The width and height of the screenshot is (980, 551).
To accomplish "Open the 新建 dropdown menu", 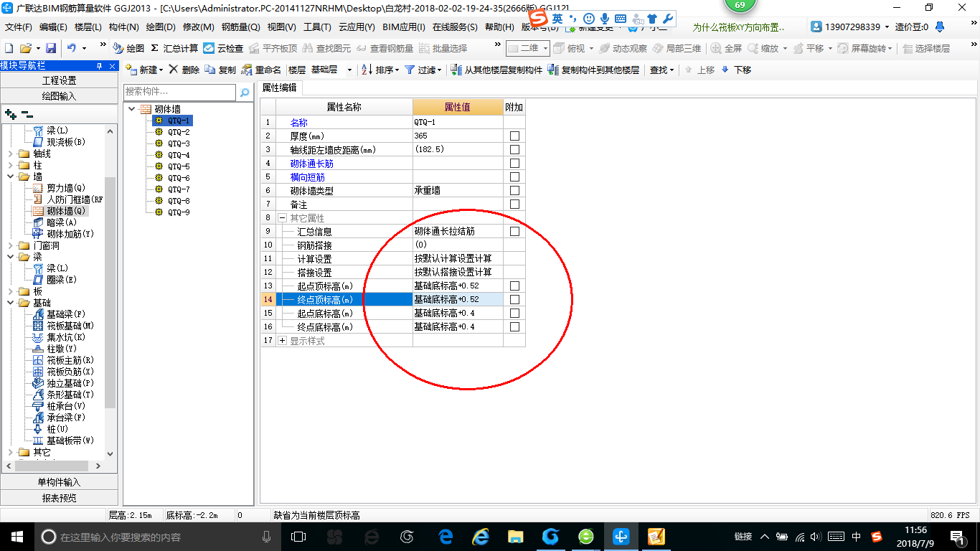I will 144,70.
